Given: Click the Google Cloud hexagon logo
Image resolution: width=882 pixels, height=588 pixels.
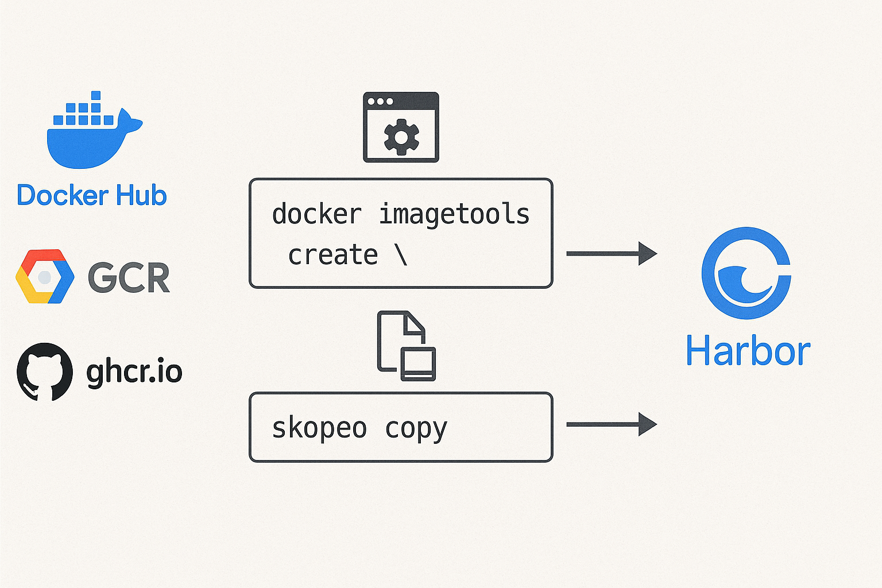Looking at the screenshot, I should [45, 276].
